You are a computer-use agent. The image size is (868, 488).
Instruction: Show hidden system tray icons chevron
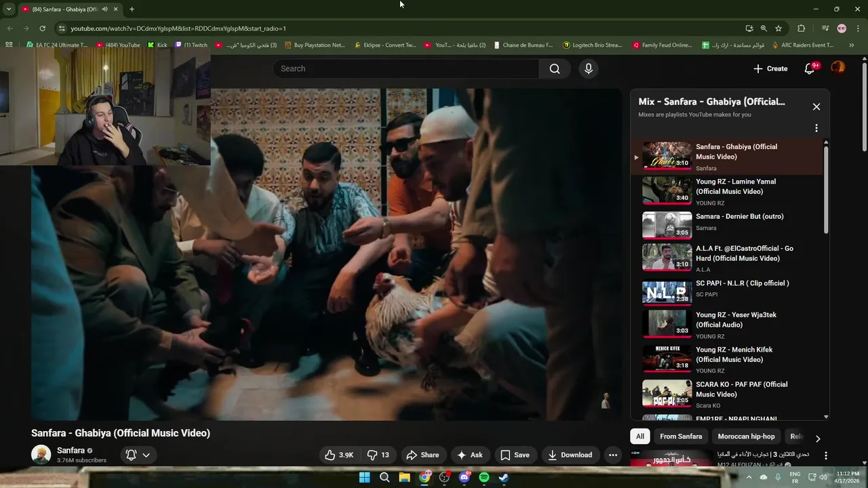coord(749,477)
